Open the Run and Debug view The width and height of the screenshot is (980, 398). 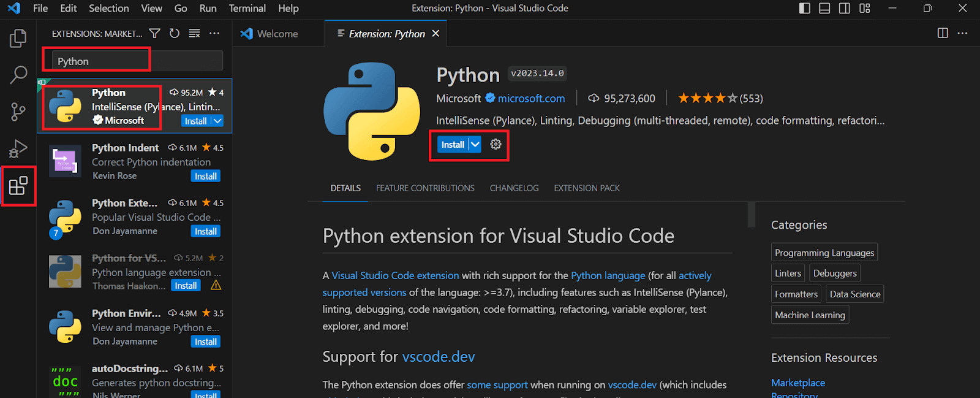tap(18, 148)
